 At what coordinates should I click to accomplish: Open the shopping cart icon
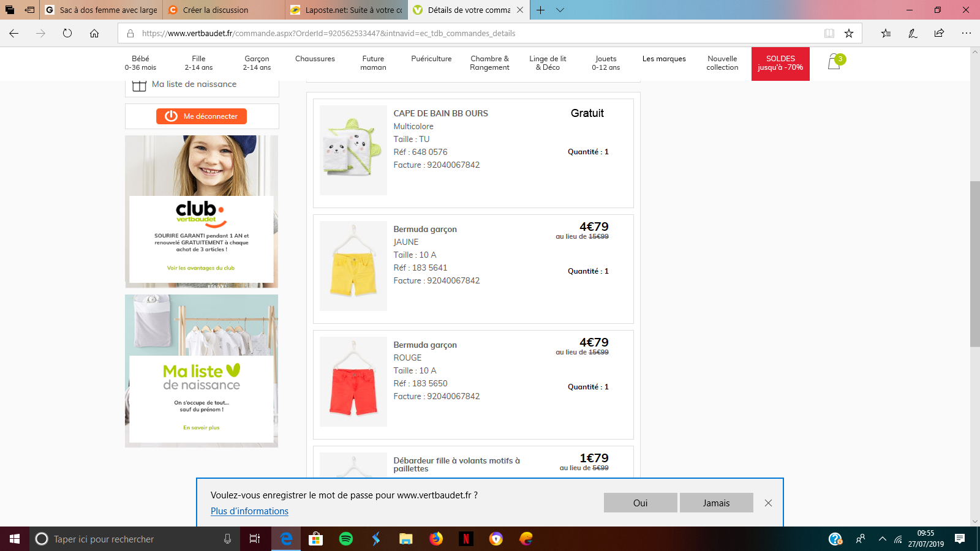(834, 62)
